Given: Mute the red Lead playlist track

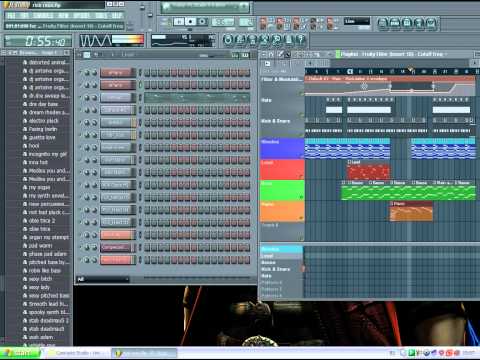Looking at the screenshot, I should point(301,177).
